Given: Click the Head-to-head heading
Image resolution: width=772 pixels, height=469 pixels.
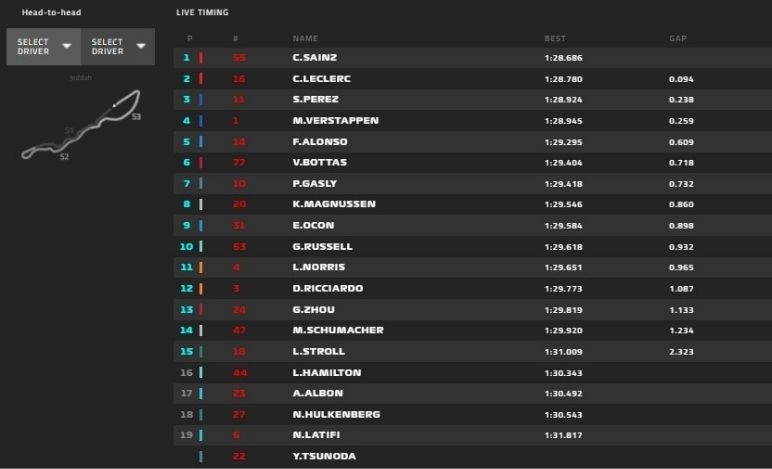Looking at the screenshot, I should point(52,12).
